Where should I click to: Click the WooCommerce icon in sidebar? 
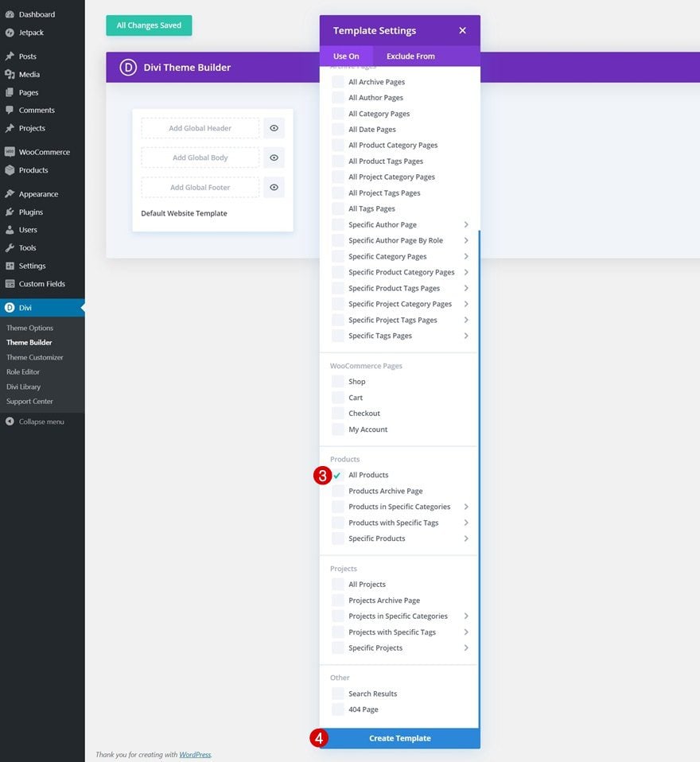[10, 152]
